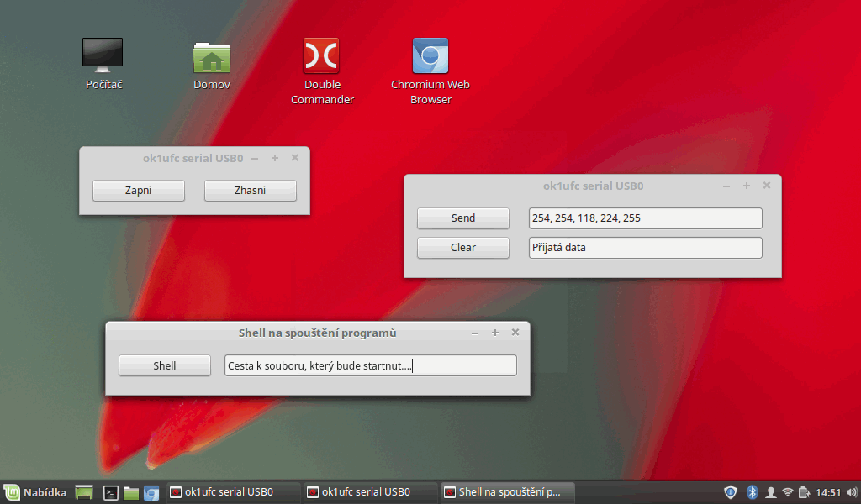Click the Send button
Viewport: 861px width, 504px height.
[463, 218]
